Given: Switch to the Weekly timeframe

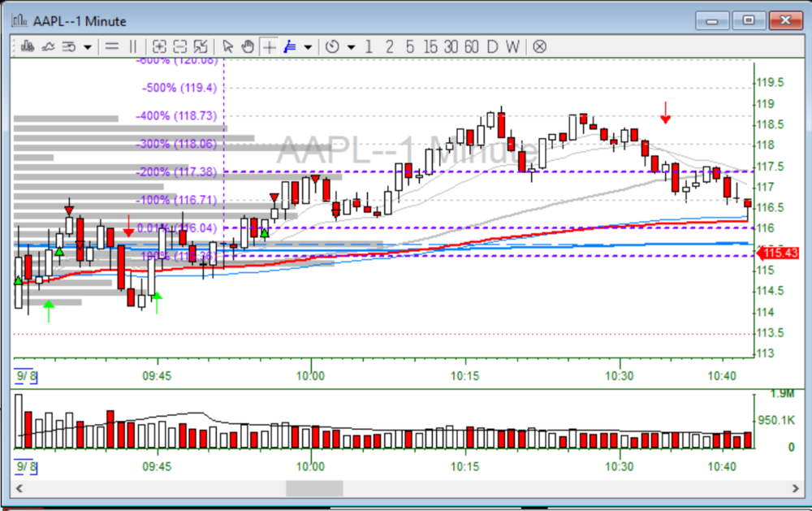Looking at the screenshot, I should tap(512, 46).
